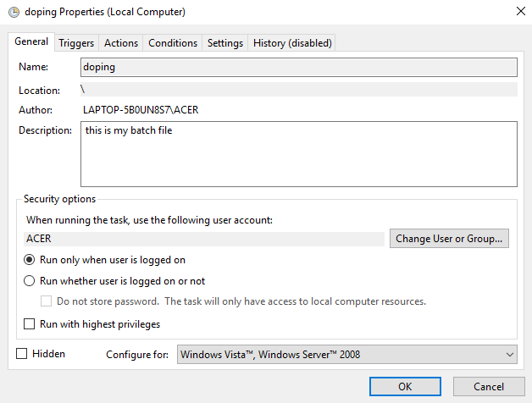Screen dimensions: 532x403
Task: Open the Triggers tab
Action: click(76, 43)
